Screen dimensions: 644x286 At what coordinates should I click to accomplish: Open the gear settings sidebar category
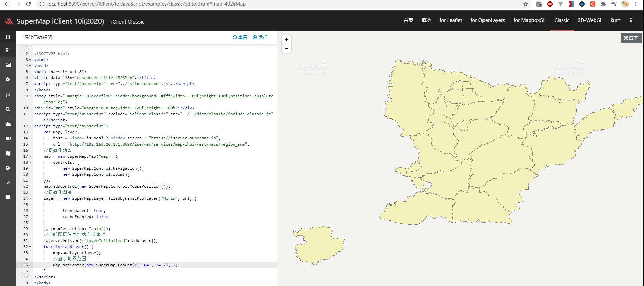pos(8,79)
